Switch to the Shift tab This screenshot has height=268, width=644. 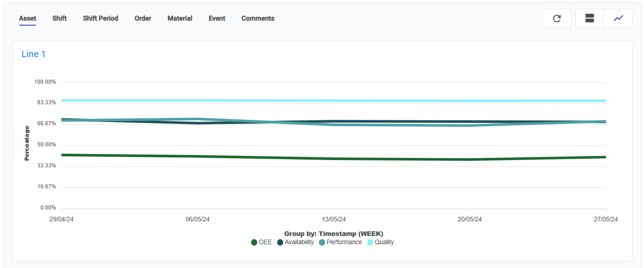[59, 19]
